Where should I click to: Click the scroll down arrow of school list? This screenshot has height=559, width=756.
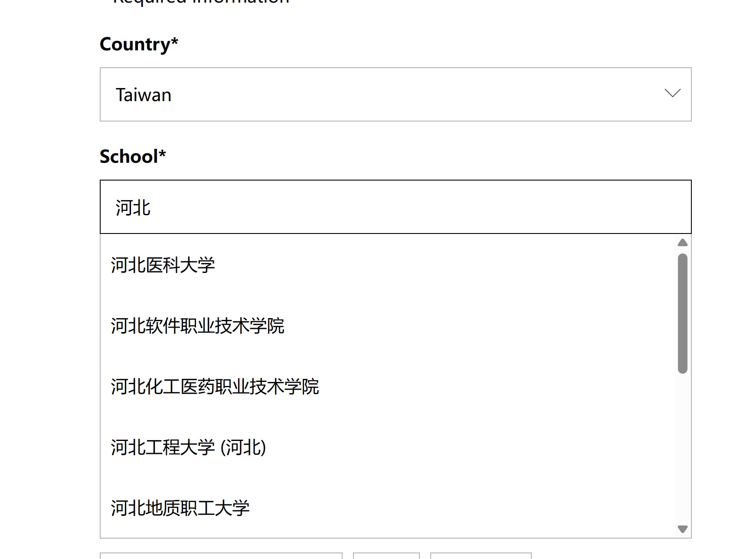[x=683, y=529]
